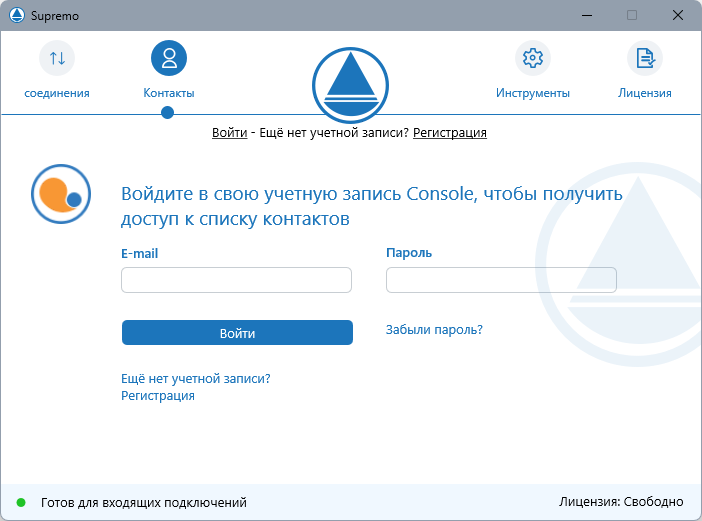Switch to the Инструменты tab label
Viewport: 702px width, 521px height.
click(533, 93)
